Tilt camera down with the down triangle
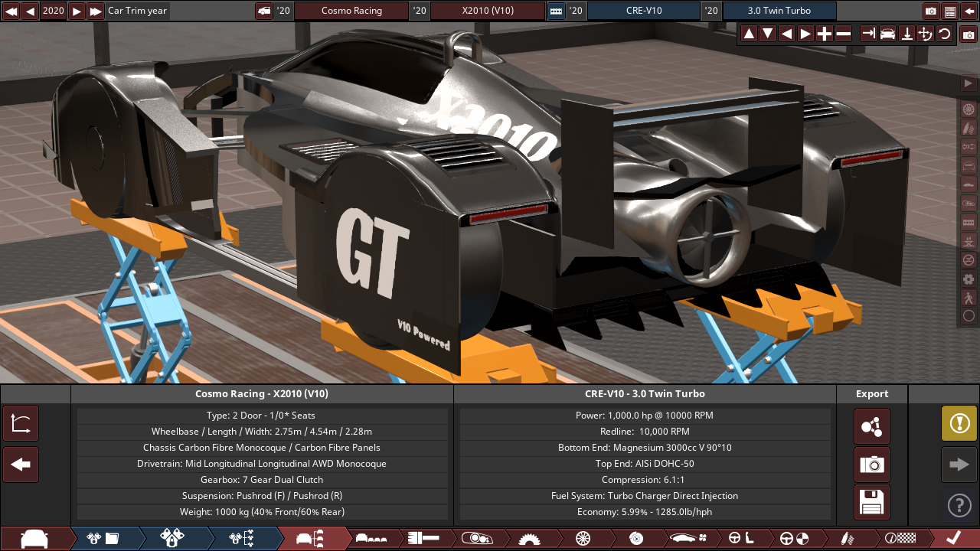This screenshot has width=980, height=551. click(x=767, y=34)
